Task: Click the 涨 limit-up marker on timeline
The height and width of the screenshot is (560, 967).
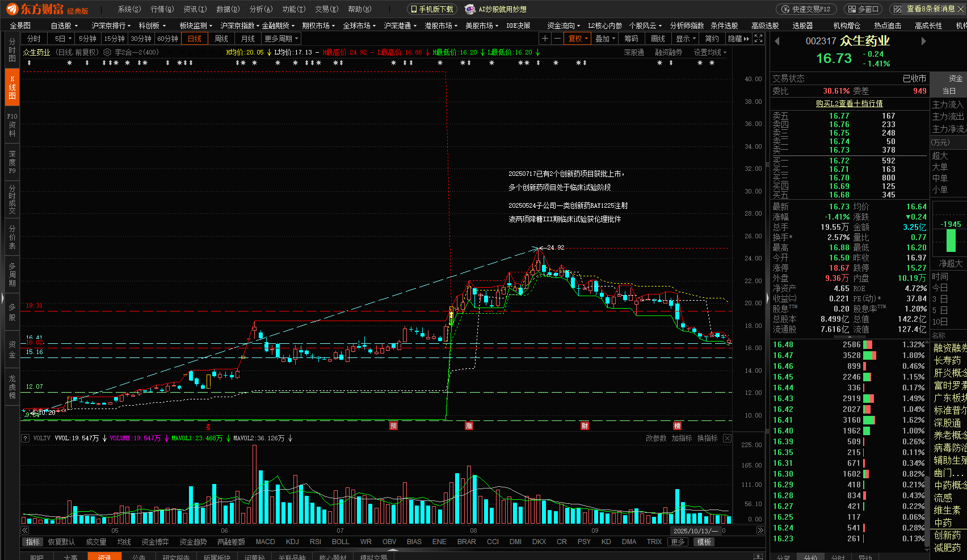Action: 469,426
